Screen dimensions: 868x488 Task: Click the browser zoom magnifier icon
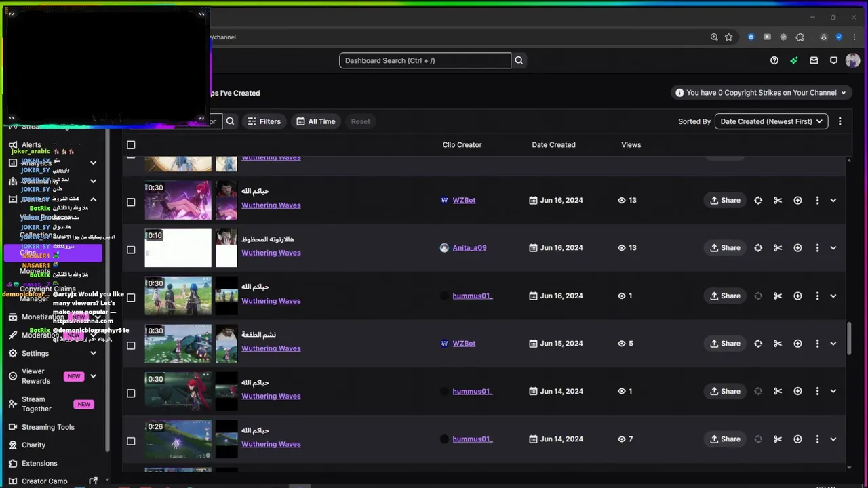[x=714, y=37]
